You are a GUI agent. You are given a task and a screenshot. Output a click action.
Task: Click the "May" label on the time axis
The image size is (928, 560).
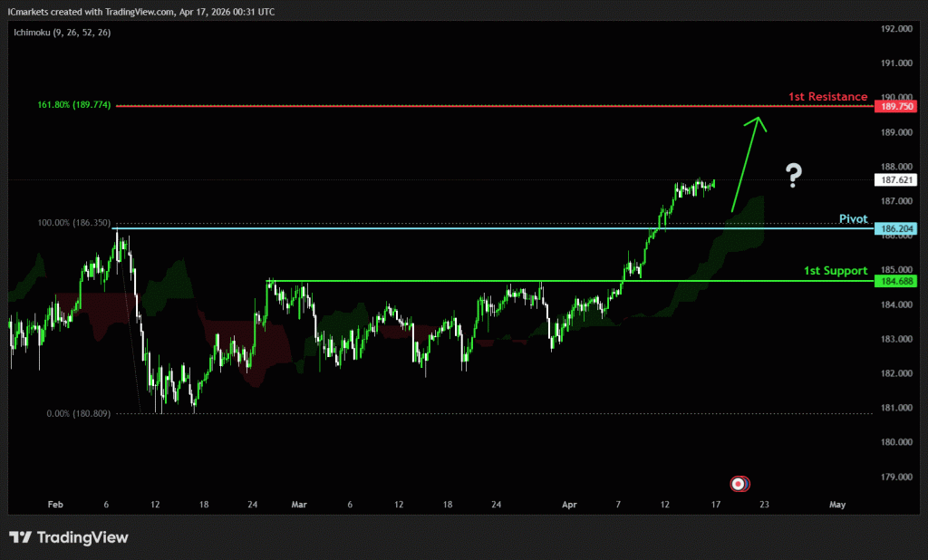pos(837,505)
